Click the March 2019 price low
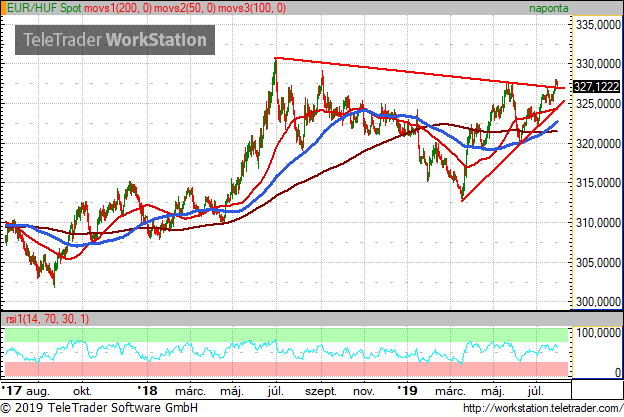This screenshot has height=417, width=624. click(462, 199)
